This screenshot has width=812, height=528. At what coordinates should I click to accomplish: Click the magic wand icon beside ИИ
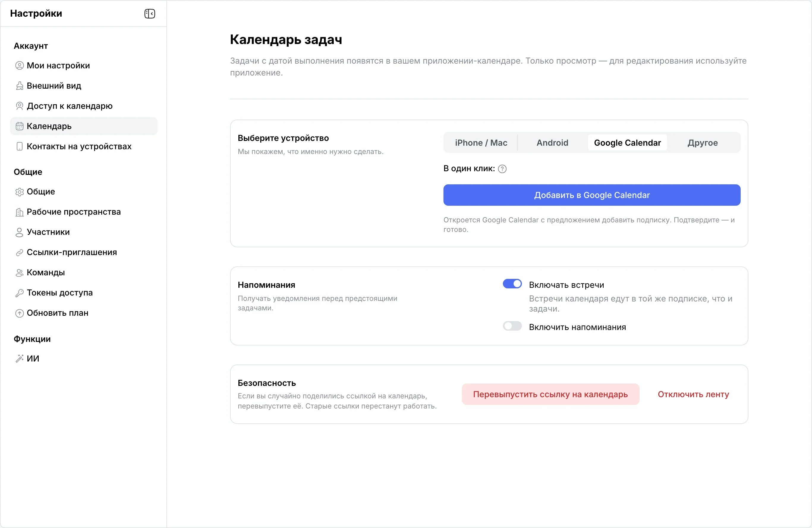(19, 358)
